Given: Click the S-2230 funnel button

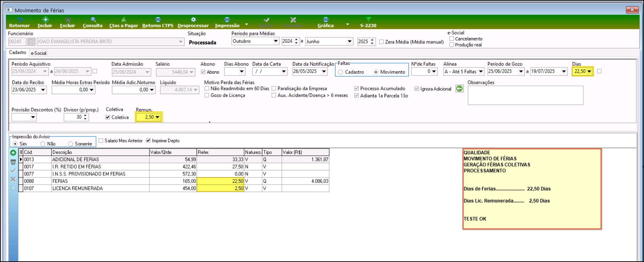Looking at the screenshot, I should [368, 22].
